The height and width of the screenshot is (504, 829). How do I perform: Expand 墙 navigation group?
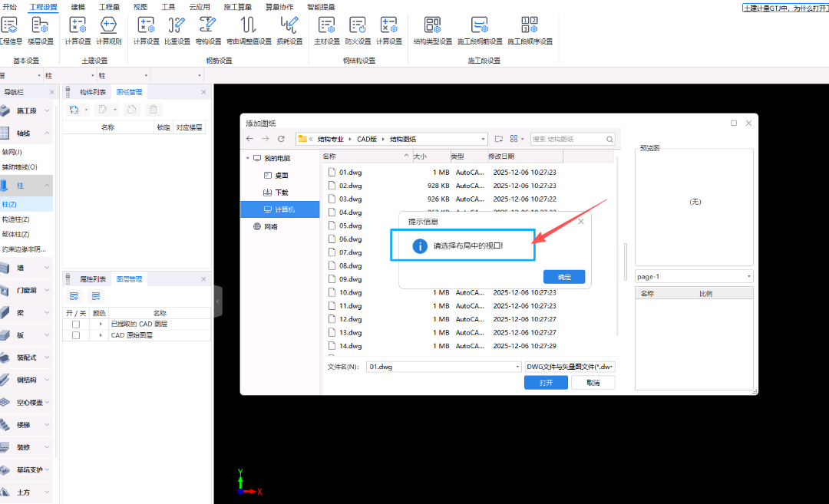pyautogui.click(x=47, y=268)
